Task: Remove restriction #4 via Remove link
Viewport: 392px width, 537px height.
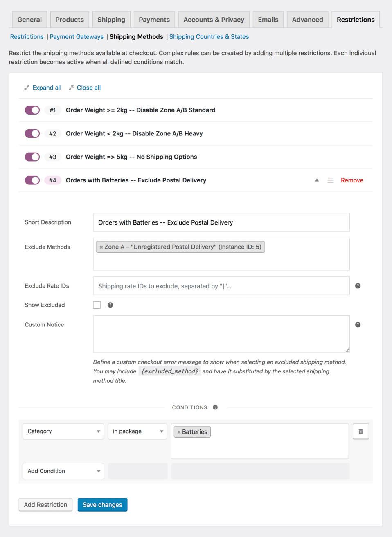Action: click(352, 180)
